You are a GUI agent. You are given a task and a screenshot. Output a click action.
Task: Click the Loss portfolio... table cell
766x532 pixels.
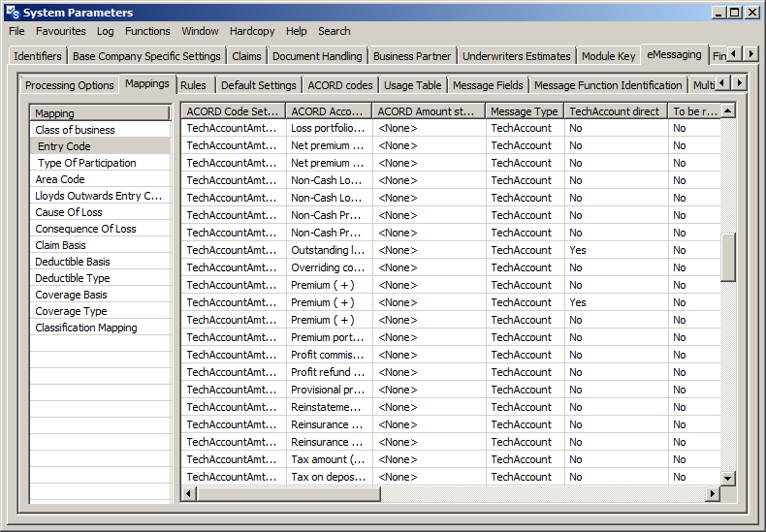pyautogui.click(x=329, y=128)
